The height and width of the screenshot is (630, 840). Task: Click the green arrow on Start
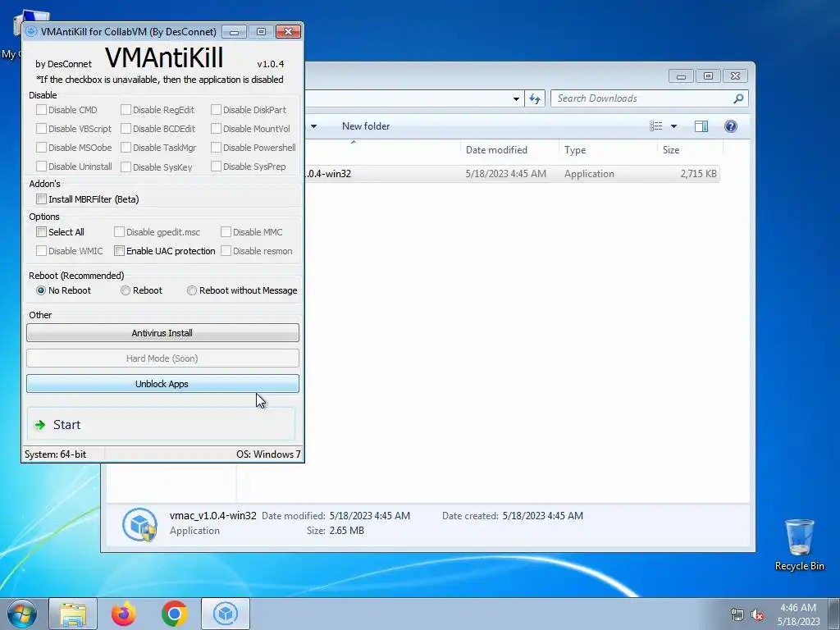point(40,426)
